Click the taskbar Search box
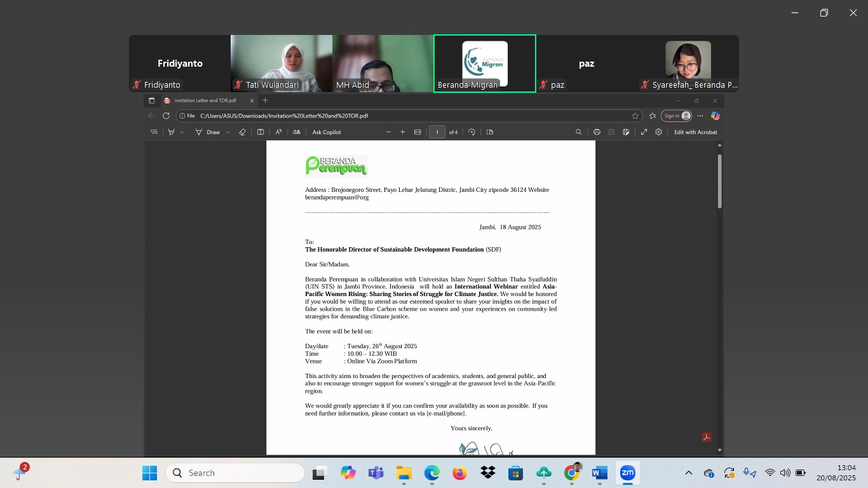This screenshot has height=488, width=868. [235, 473]
